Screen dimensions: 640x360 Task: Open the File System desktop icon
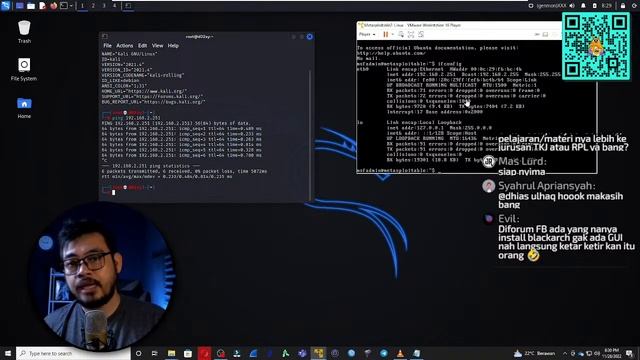pos(24,69)
